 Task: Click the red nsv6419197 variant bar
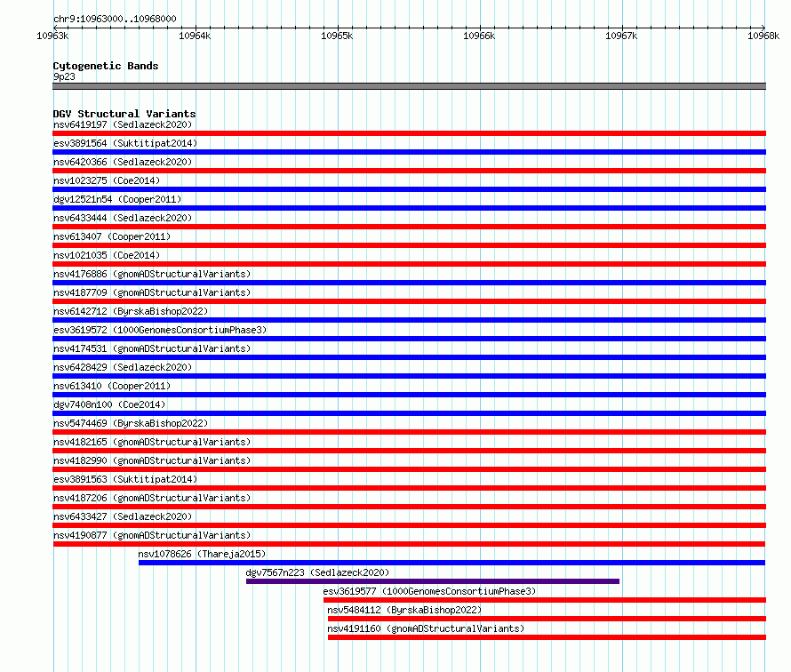click(409, 133)
